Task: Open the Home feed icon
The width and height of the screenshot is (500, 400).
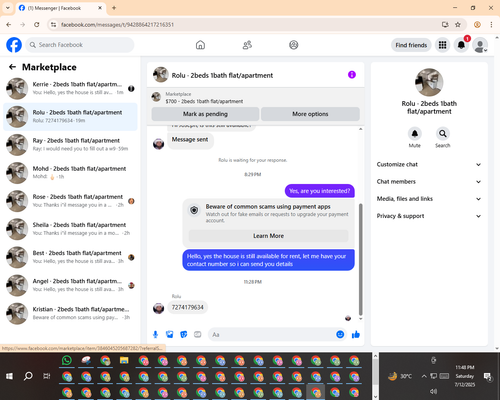Action: pyautogui.click(x=200, y=45)
